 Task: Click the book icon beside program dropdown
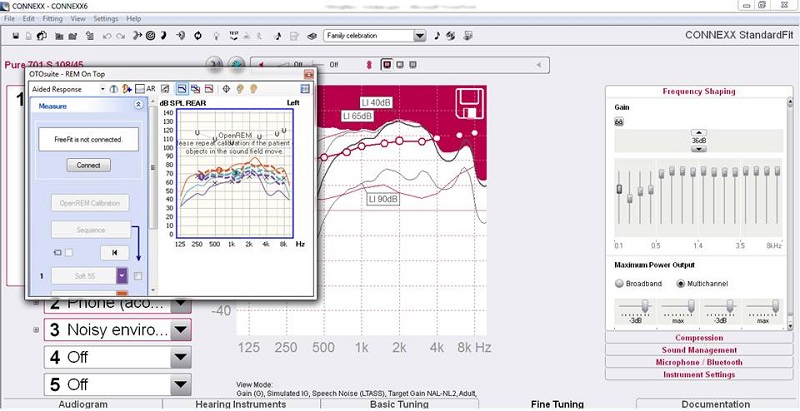(312, 36)
